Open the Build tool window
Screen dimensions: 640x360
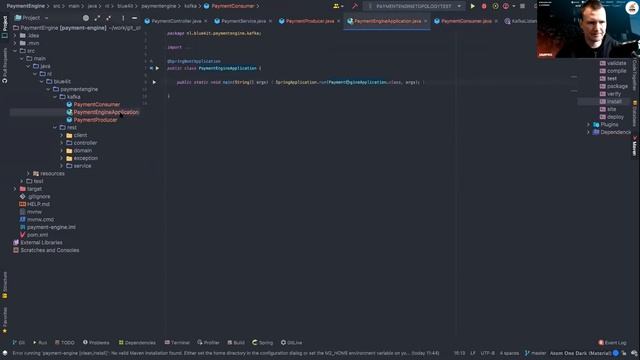pyautogui.click(x=236, y=342)
